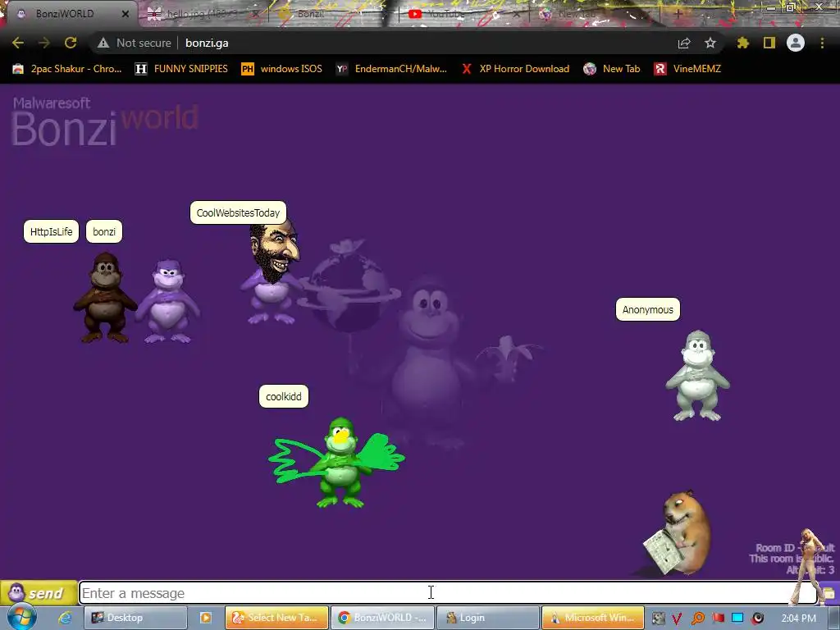Click the red flag tray icon
This screenshot has height=630, width=840.
[x=718, y=619]
